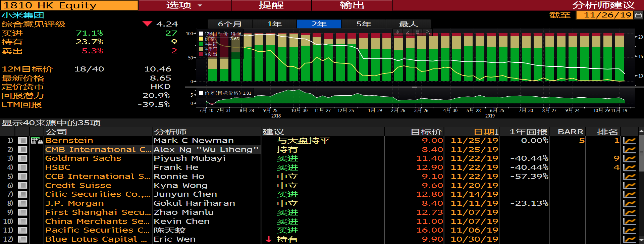Click the 1810 HK Equity security field
The image size is (644, 244).
69,5
